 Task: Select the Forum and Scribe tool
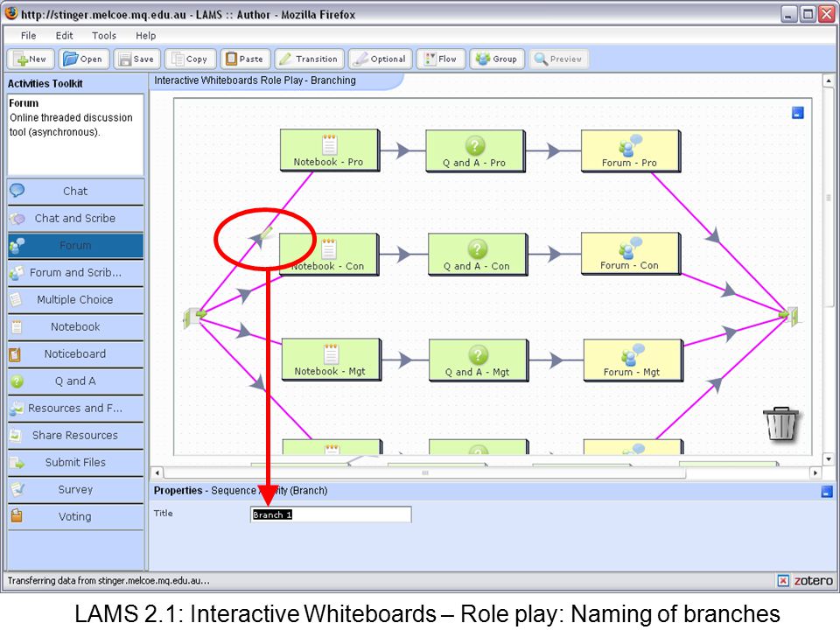75,273
